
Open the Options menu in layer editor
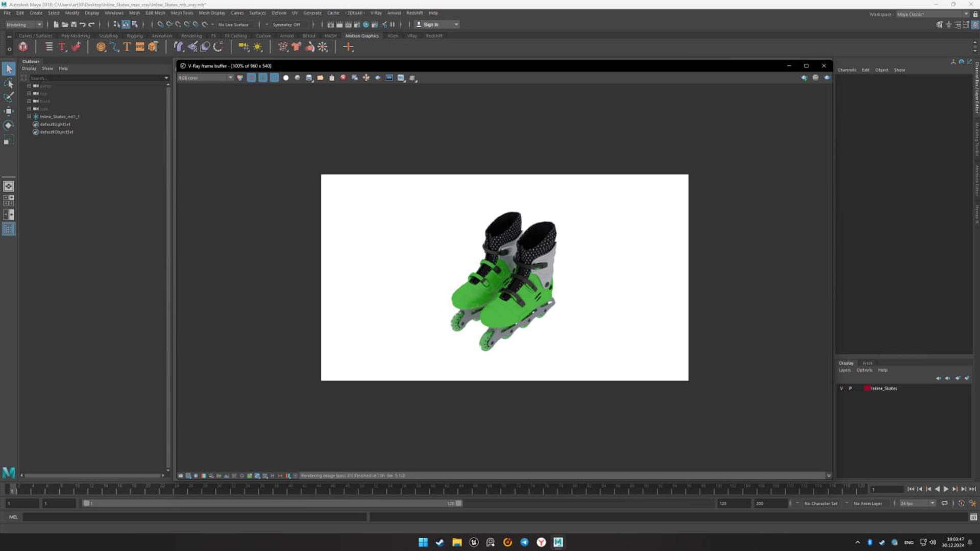point(864,370)
